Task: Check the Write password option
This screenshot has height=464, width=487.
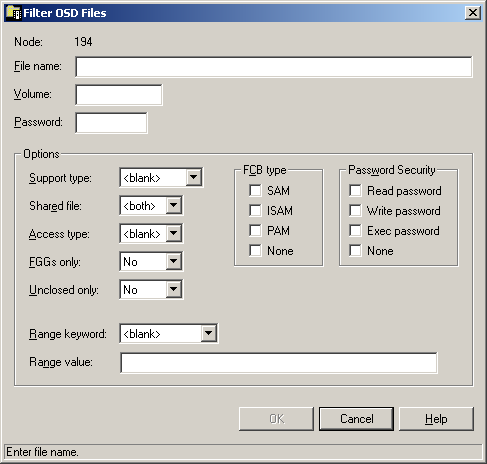Action: tap(355, 211)
